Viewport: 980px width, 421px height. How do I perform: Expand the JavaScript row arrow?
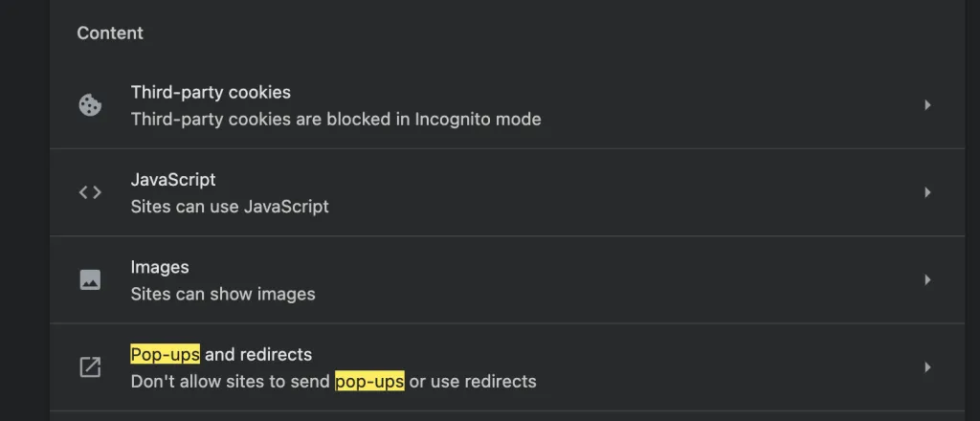click(926, 192)
